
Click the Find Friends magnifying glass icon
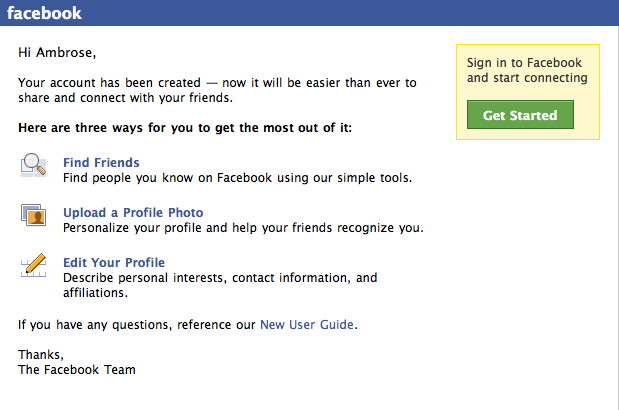click(34, 165)
